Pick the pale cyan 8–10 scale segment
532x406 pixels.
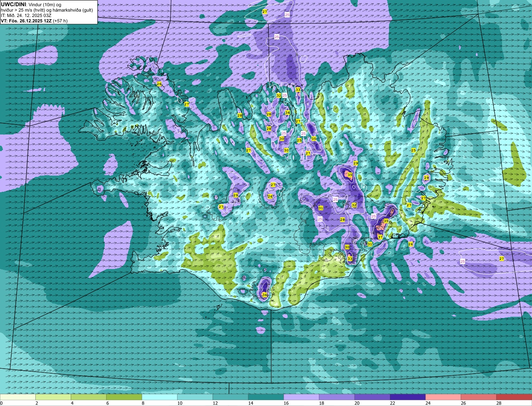pos(160,397)
